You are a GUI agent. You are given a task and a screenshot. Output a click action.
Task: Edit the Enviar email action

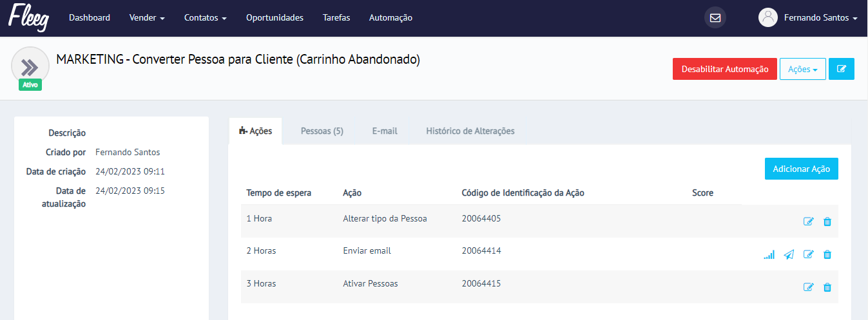tap(809, 254)
